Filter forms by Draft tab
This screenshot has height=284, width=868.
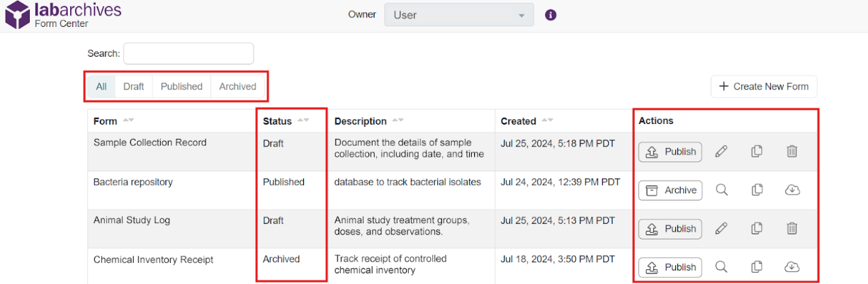[133, 86]
